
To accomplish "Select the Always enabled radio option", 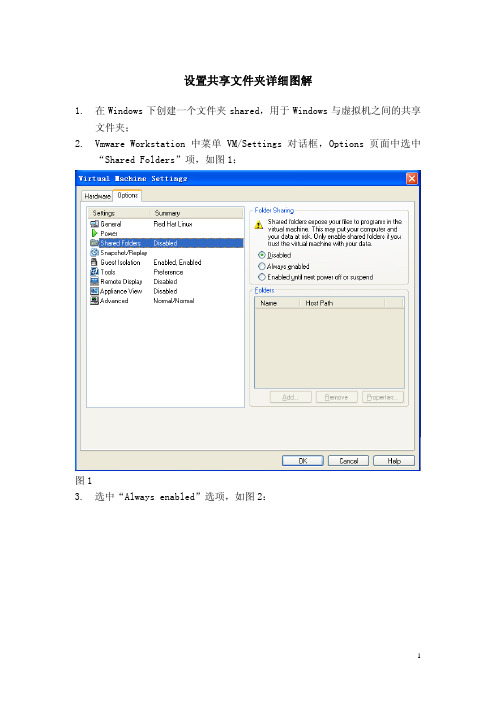I will point(262,266).
